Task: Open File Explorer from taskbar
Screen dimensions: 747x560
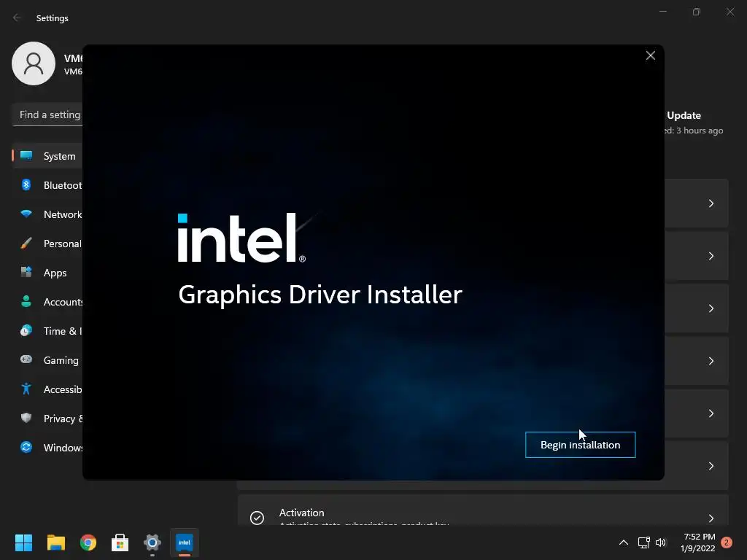Action: pyautogui.click(x=55, y=542)
